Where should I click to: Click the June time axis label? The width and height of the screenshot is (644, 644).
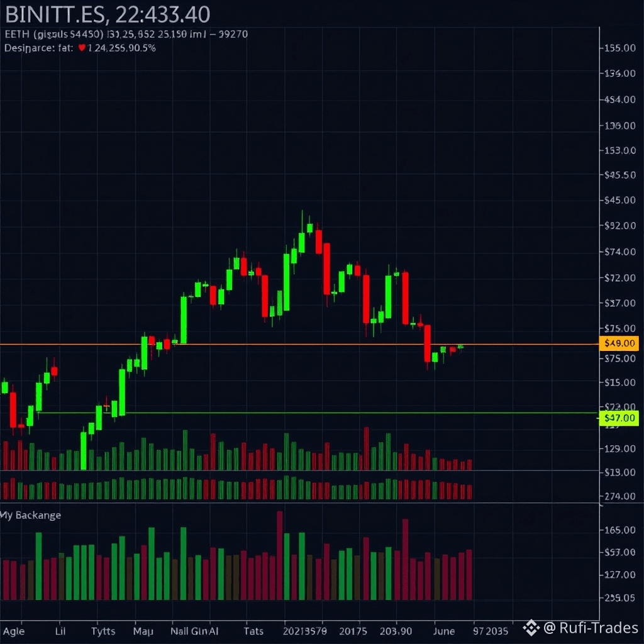click(444, 631)
